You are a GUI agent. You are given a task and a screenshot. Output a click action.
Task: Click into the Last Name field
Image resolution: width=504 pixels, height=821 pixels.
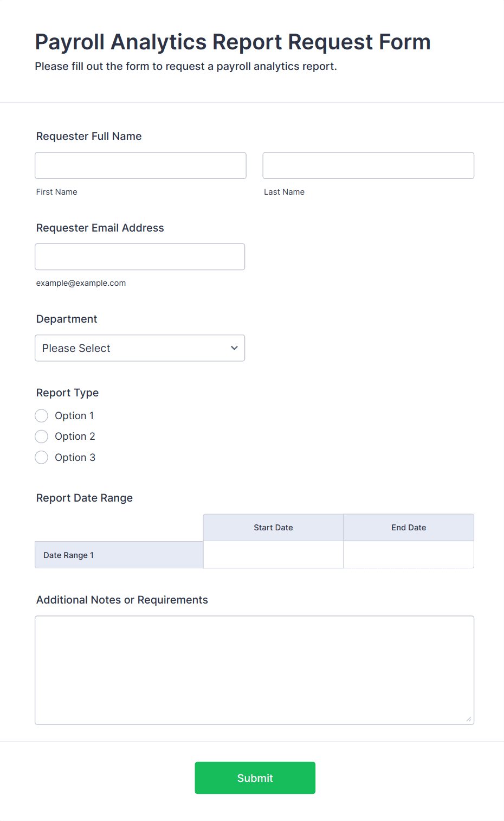(x=368, y=165)
